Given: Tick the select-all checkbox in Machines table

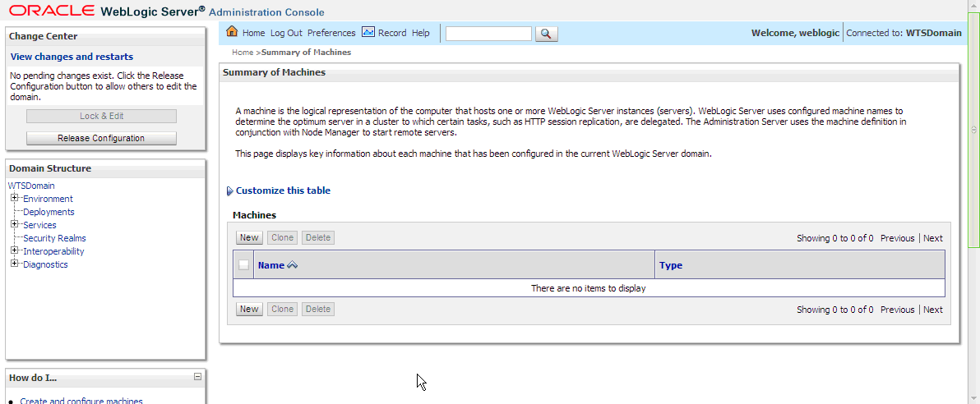Looking at the screenshot, I should tap(243, 264).
